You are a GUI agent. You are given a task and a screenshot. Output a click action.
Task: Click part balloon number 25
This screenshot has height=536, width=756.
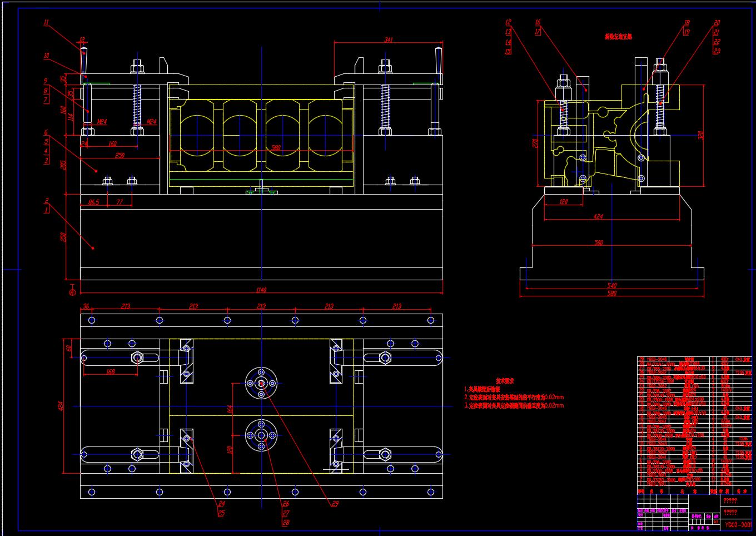(x=221, y=513)
